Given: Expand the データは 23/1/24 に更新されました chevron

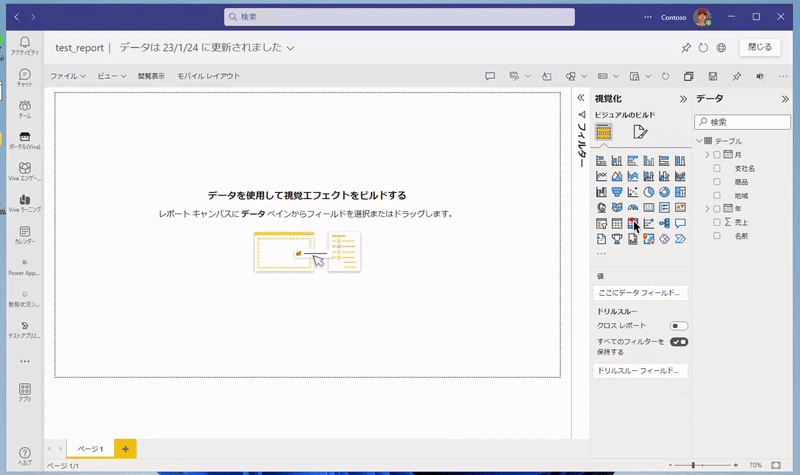Looking at the screenshot, I should click(290, 48).
